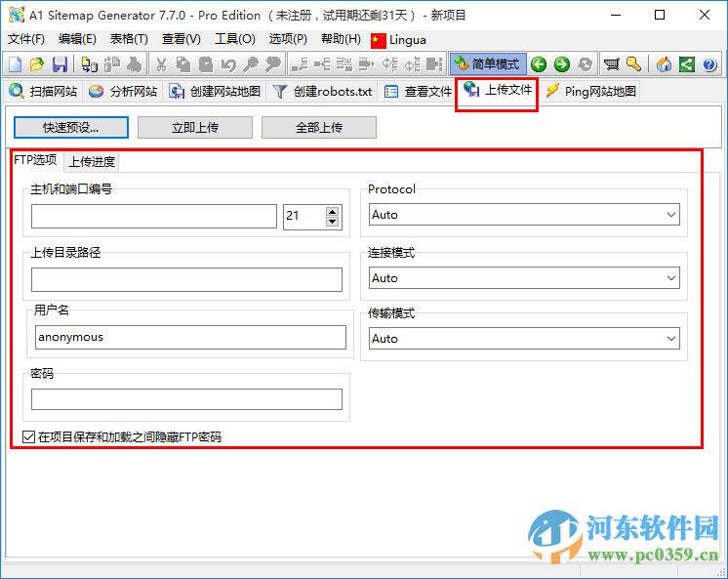Image resolution: width=728 pixels, height=579 pixels.
Task: Click the import URL list toolbar icon
Action: pyautogui.click(x=89, y=64)
